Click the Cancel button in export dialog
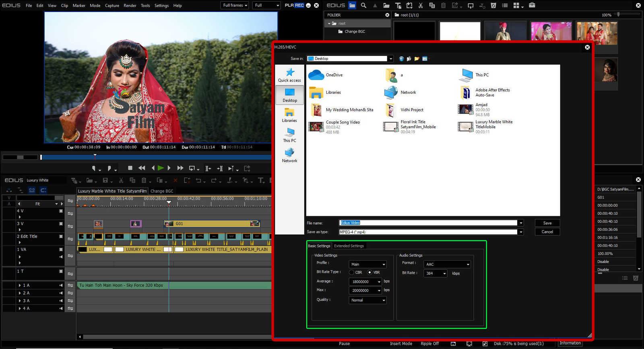Screen dimensions: 644x349 tap(547, 232)
